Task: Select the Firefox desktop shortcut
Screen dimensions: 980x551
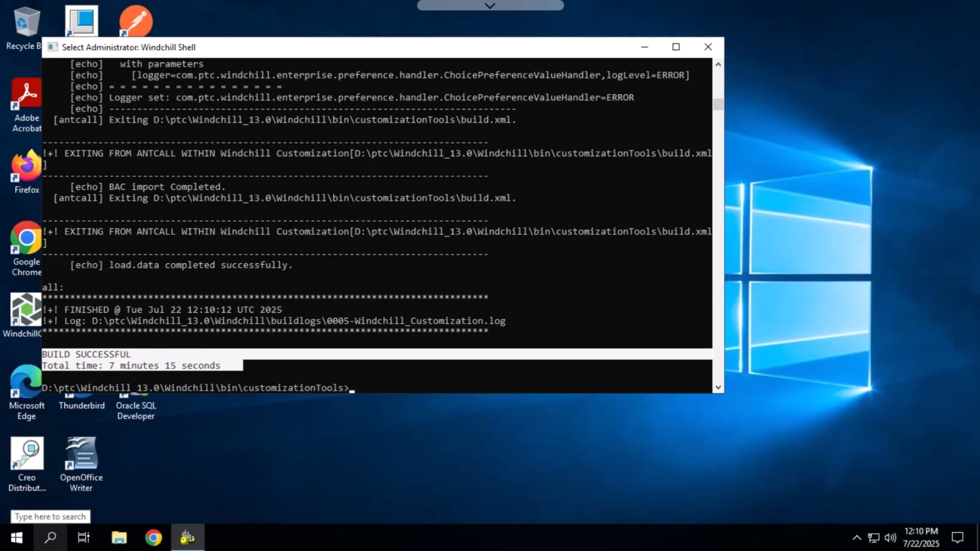Action: [26, 172]
